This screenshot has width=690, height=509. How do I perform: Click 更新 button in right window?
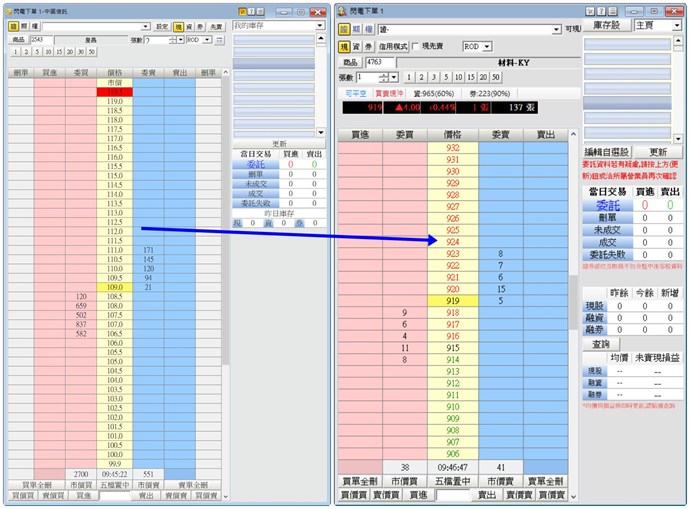click(658, 152)
